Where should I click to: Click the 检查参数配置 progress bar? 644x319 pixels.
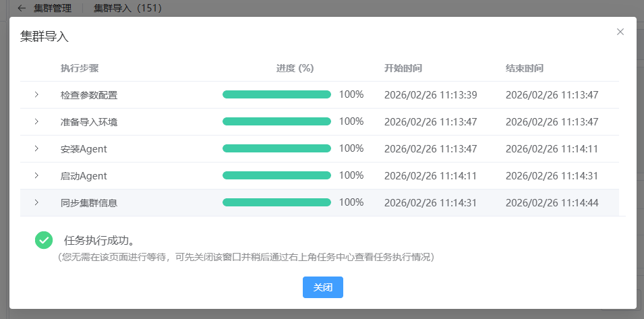(x=276, y=94)
